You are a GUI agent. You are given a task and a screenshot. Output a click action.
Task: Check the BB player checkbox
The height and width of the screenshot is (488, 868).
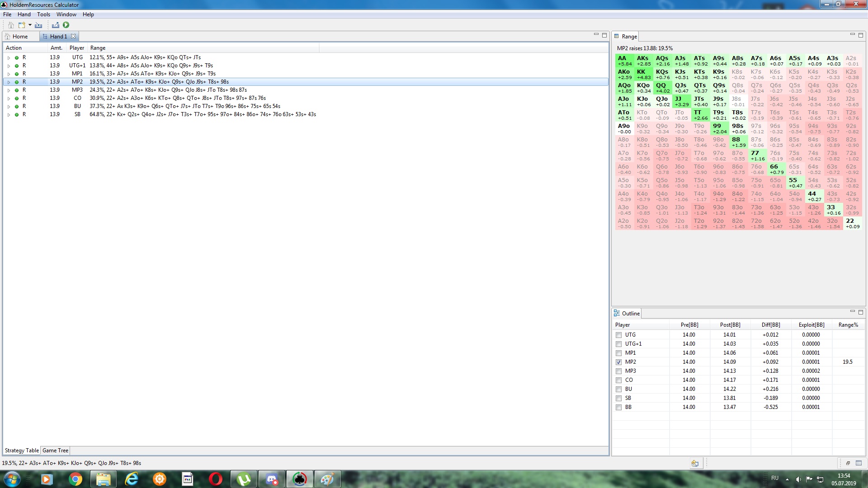(x=618, y=407)
